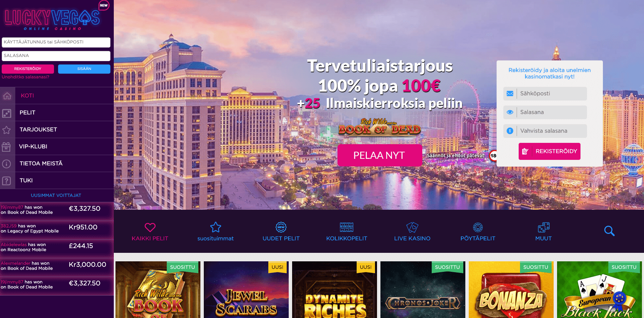644x318 pixels.
Task: Click the Unohditko salasanasi? link
Action: pos(25,77)
